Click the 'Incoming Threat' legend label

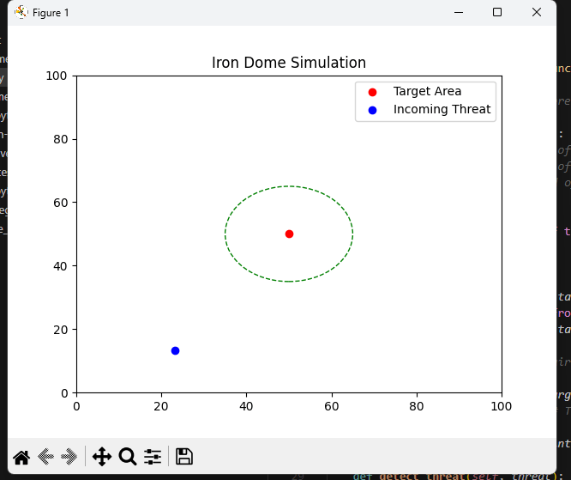coord(442,109)
